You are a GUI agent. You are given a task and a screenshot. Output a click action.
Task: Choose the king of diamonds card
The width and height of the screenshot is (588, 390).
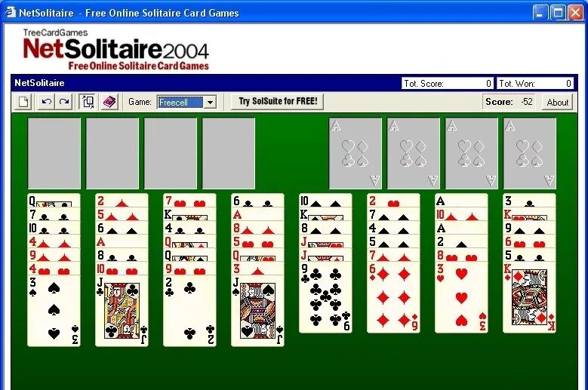(529, 297)
